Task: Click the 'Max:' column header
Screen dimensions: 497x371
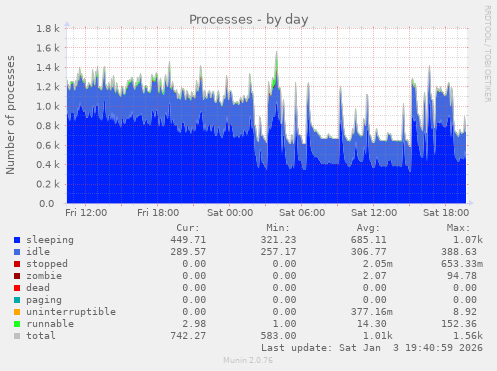Action: click(458, 228)
